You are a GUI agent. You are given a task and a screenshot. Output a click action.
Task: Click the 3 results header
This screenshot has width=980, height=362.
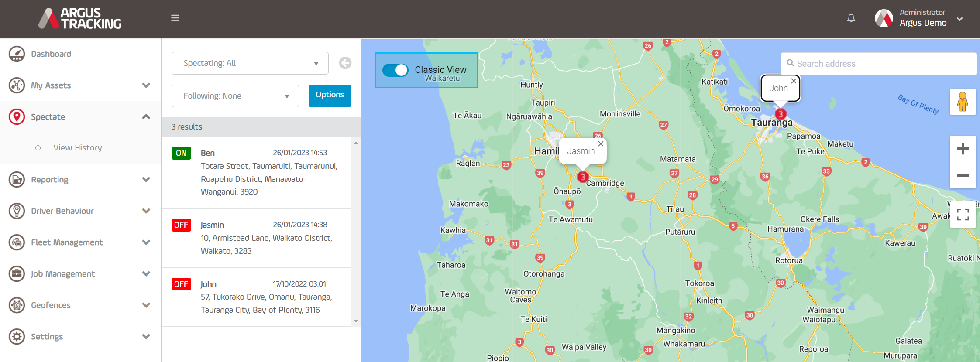click(261, 127)
